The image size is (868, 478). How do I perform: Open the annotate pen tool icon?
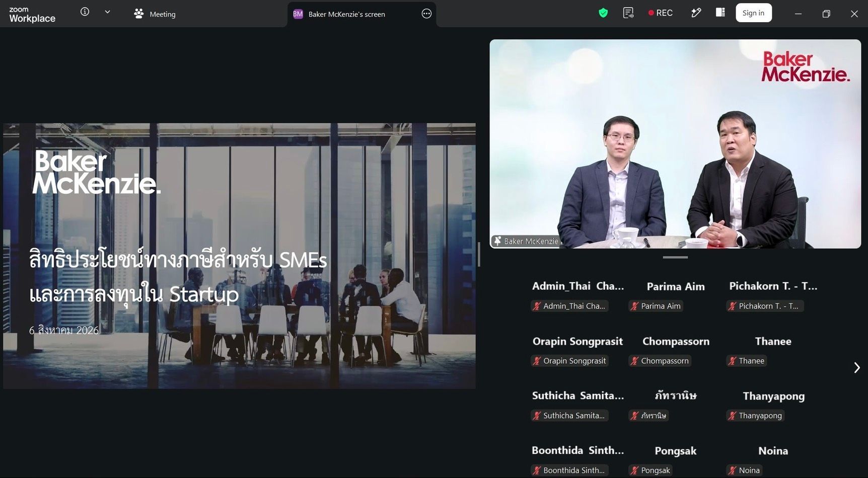point(696,13)
